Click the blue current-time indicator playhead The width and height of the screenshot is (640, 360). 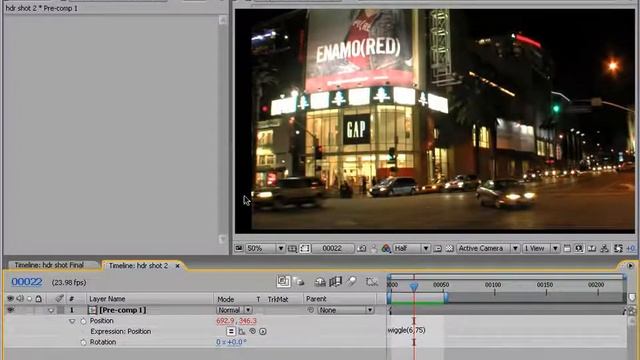(414, 287)
